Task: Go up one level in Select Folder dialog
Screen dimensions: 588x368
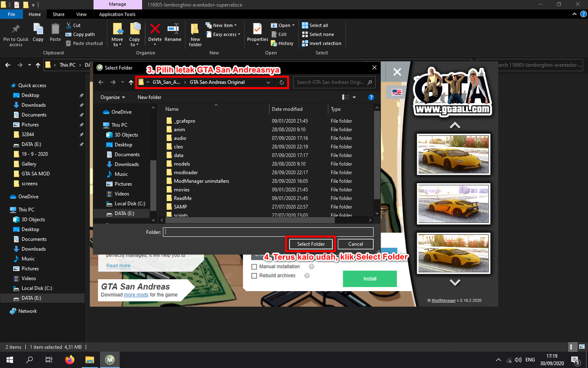Action: (131, 82)
